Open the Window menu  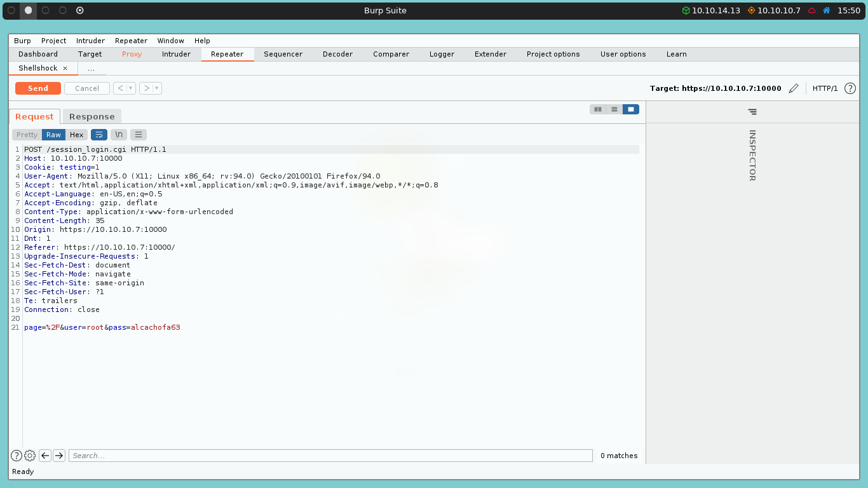pos(171,41)
